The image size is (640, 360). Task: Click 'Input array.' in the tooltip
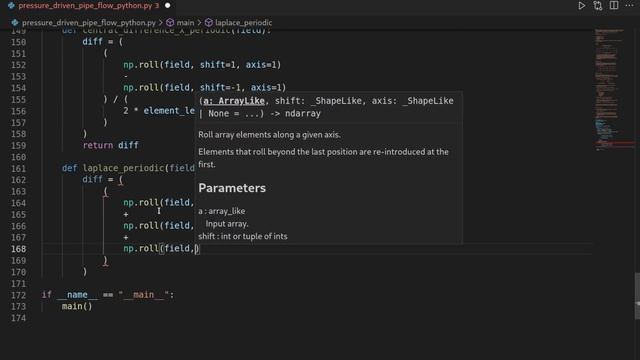227,224
